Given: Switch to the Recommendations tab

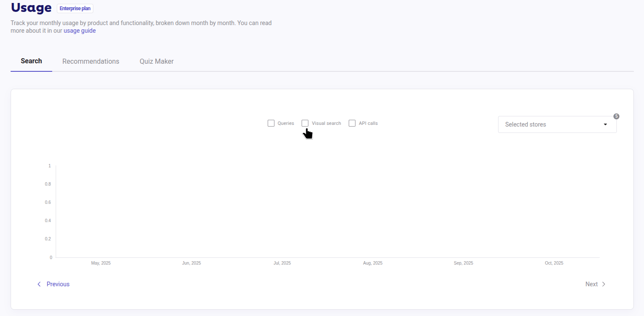Looking at the screenshot, I should tap(91, 61).
